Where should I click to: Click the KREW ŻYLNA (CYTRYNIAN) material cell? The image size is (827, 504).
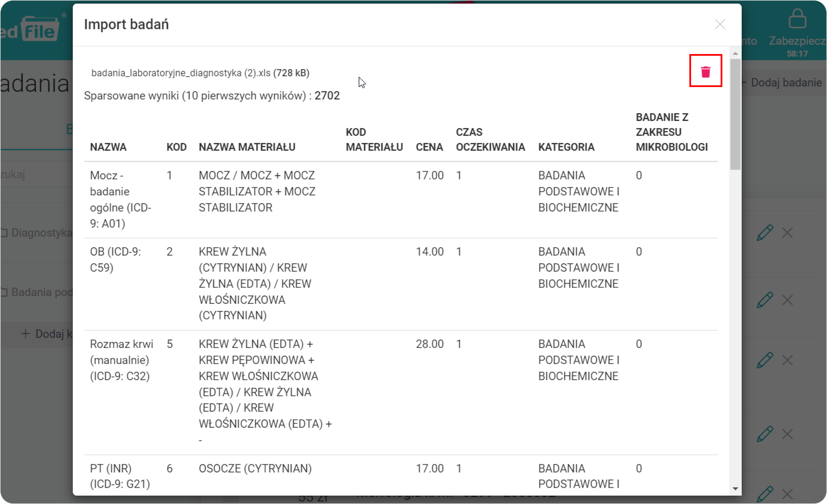255,283
